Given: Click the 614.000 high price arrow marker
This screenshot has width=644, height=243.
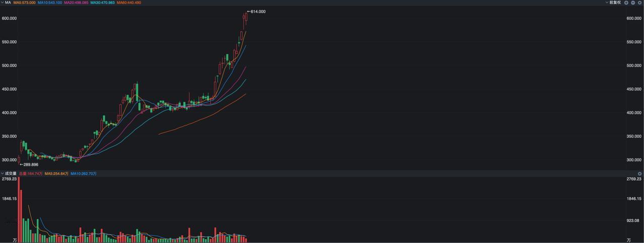Looking at the screenshot, I should [x=256, y=12].
